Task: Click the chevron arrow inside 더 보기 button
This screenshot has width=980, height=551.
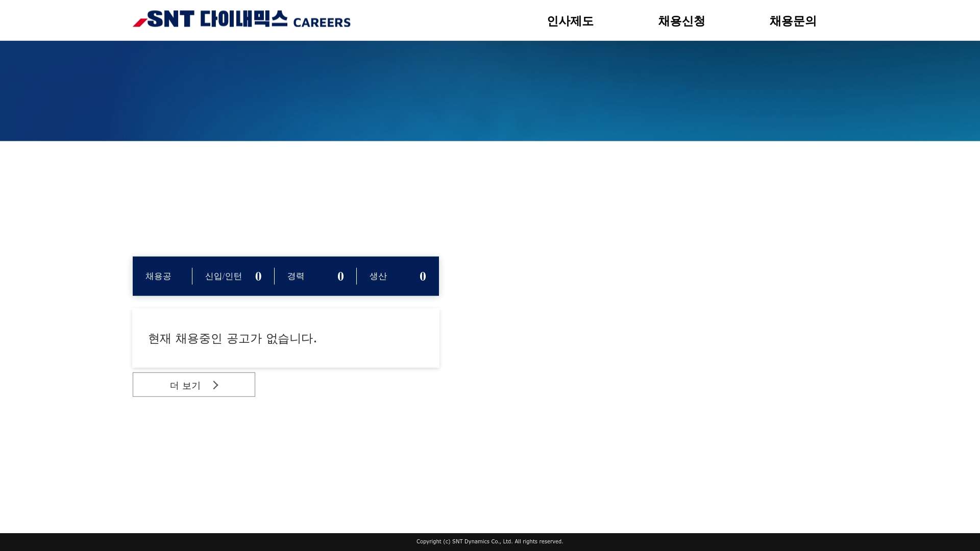Action: click(x=215, y=385)
